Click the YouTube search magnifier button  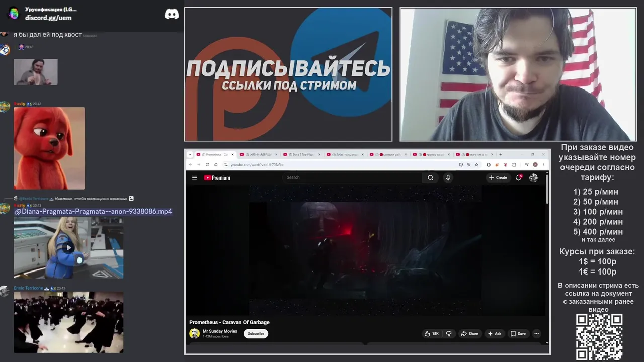430,177
